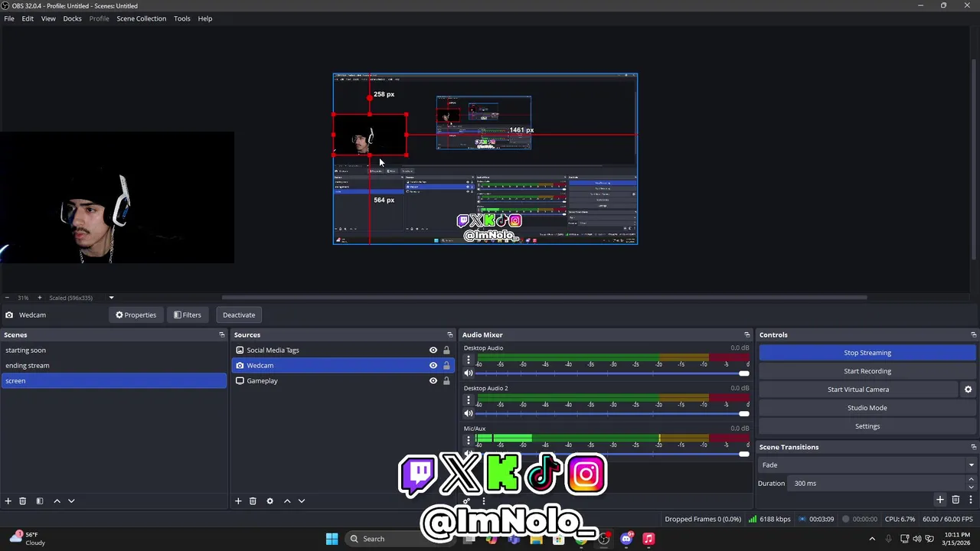The image size is (980, 551).
Task: Add a new scene with the plus icon
Action: pos(8,501)
